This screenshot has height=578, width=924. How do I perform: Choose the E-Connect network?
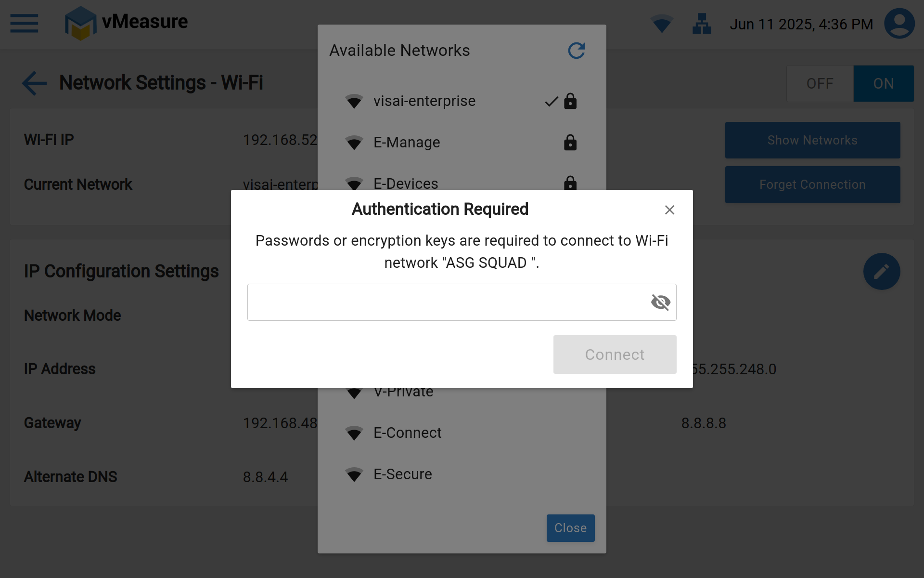click(407, 433)
